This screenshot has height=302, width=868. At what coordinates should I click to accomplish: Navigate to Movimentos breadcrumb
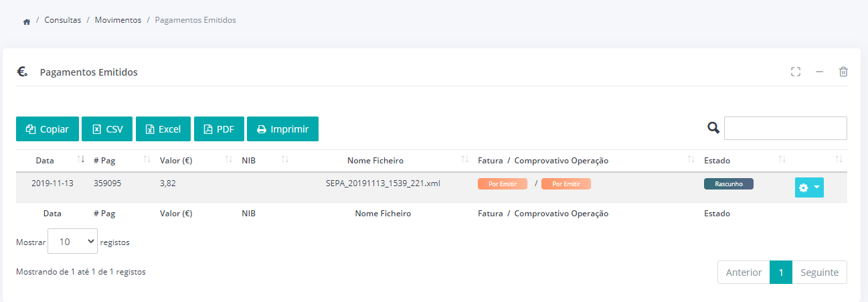118,20
